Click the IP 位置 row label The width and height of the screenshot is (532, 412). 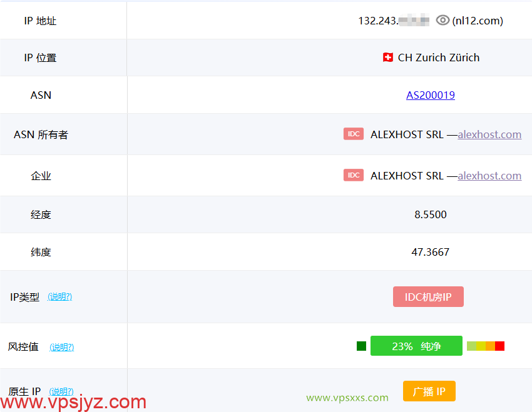40,58
